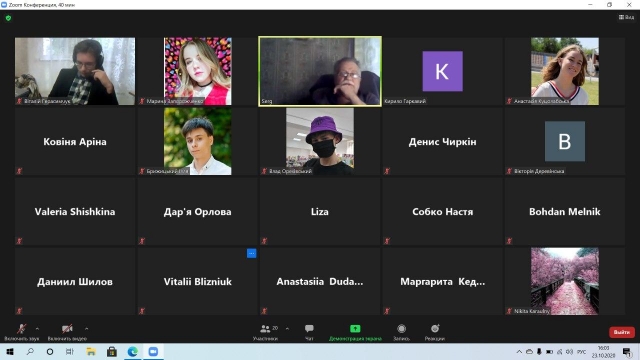This screenshot has width=640, height=360.
Task: Turn on camera with Включить видео
Action: coord(67,332)
